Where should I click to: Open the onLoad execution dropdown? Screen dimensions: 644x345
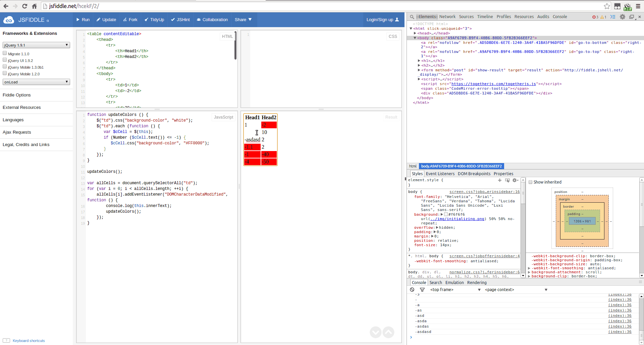point(36,82)
